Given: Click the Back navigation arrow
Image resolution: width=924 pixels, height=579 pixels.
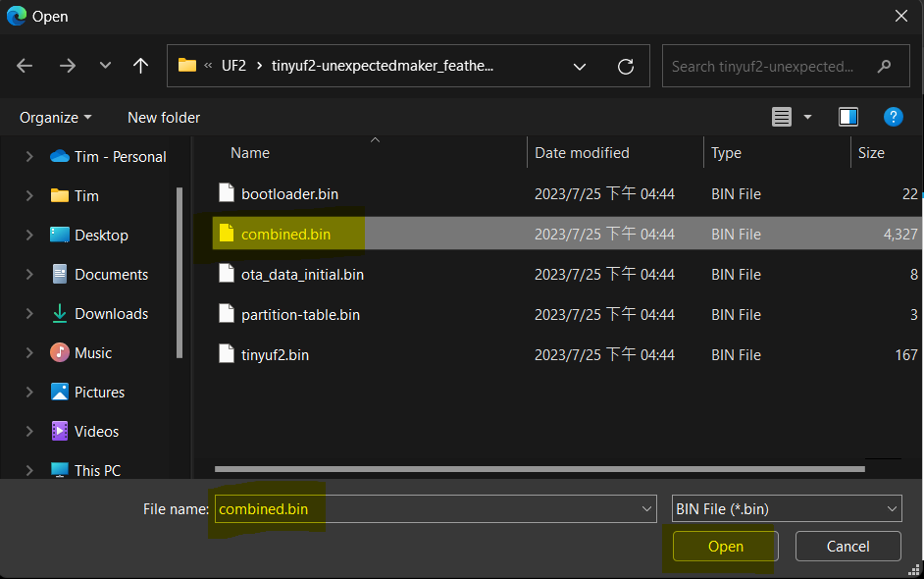Looking at the screenshot, I should point(25,66).
